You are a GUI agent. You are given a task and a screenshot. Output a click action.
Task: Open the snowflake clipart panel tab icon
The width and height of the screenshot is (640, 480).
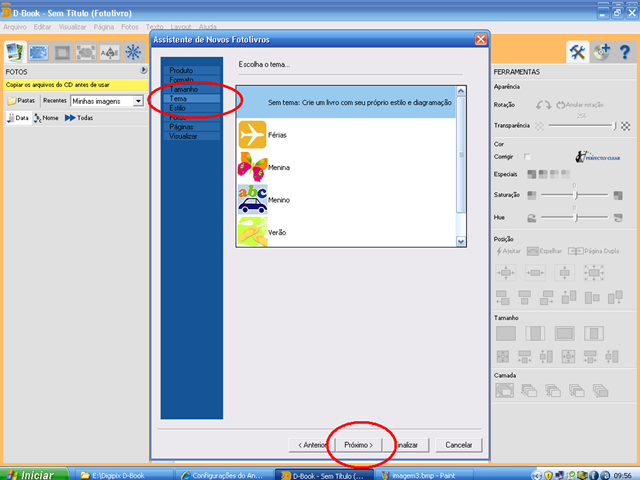point(133,52)
